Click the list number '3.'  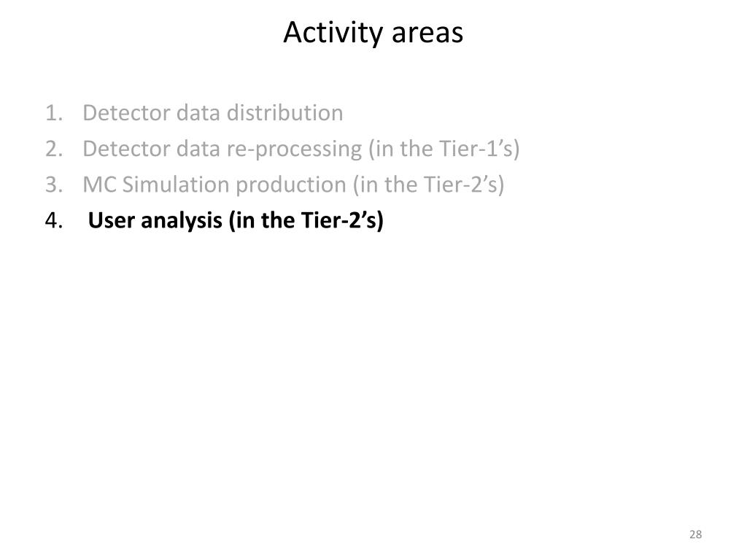(x=54, y=184)
